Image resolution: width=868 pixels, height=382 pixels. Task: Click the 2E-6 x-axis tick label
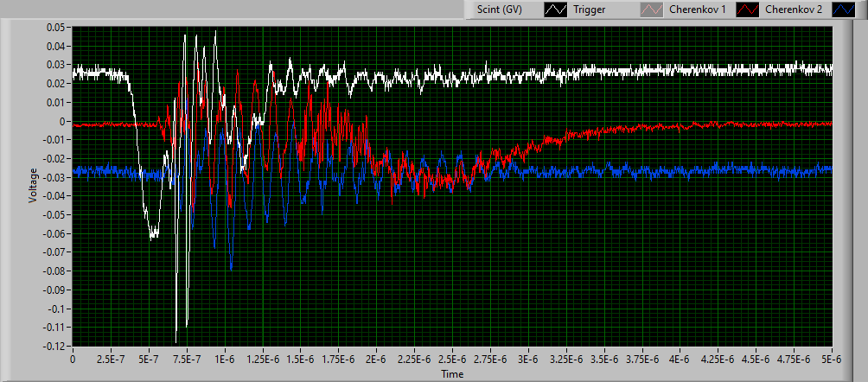376,359
